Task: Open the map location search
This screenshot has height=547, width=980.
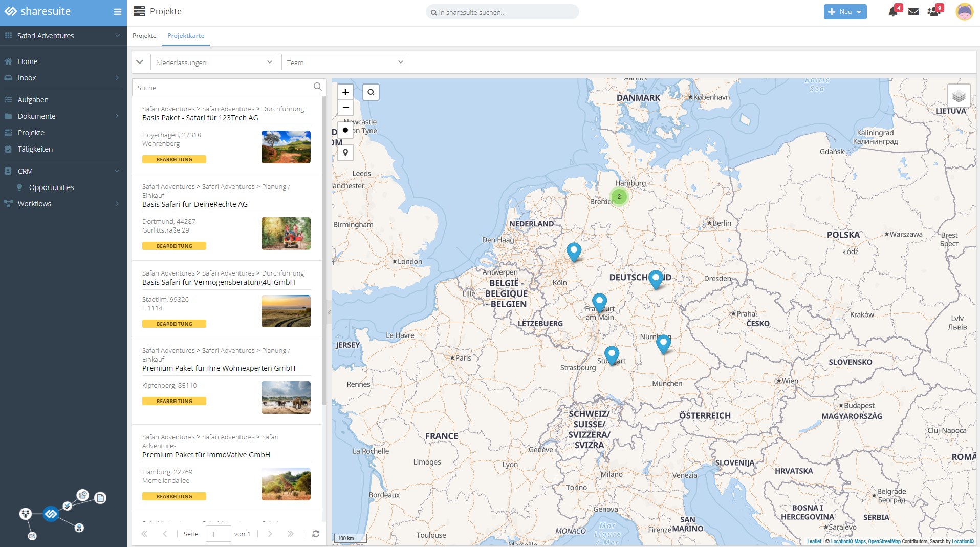Action: 371,92
